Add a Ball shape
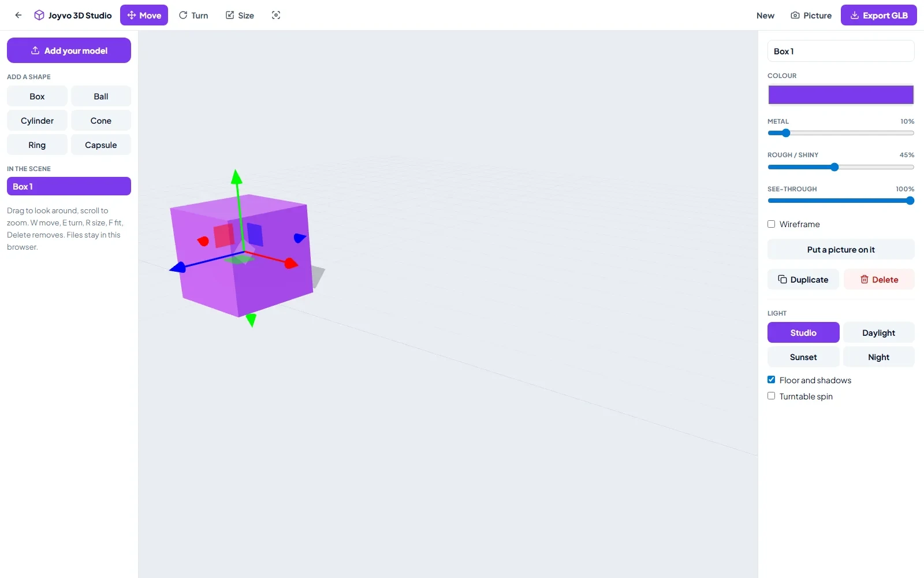Screen dimensions: 924x578 (x=101, y=96)
